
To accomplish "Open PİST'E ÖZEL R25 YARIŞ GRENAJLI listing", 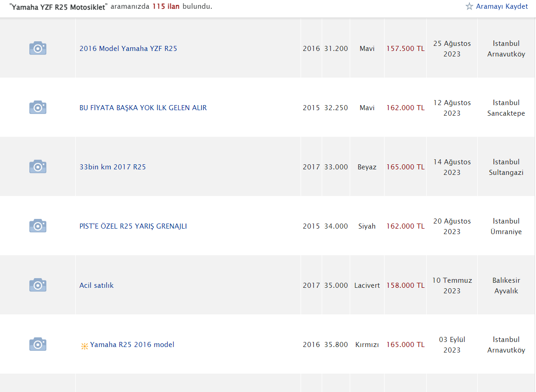I will [133, 226].
